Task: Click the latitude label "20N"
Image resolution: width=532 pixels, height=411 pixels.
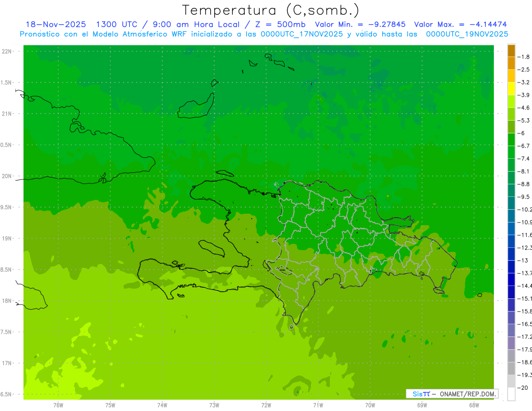Action: point(8,176)
